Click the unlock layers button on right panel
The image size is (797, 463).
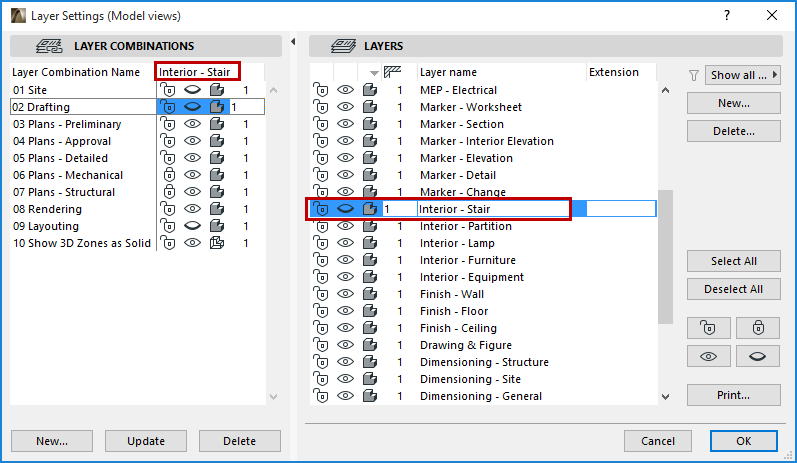point(708,328)
